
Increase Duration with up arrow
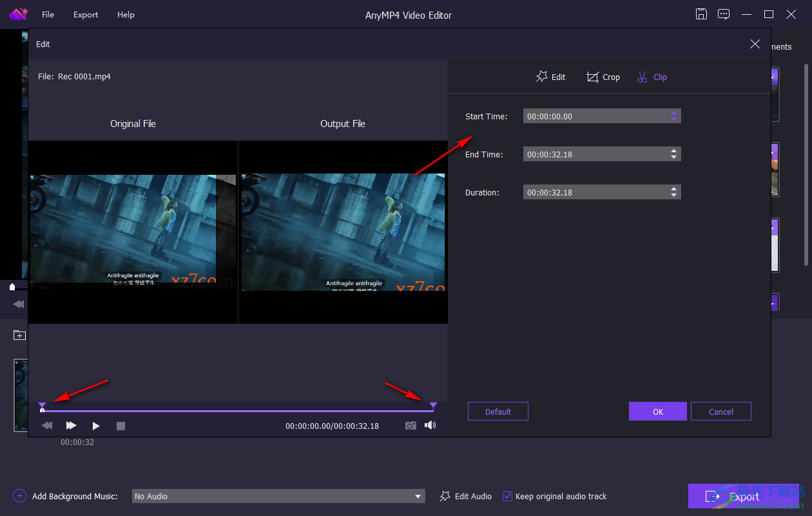point(673,189)
